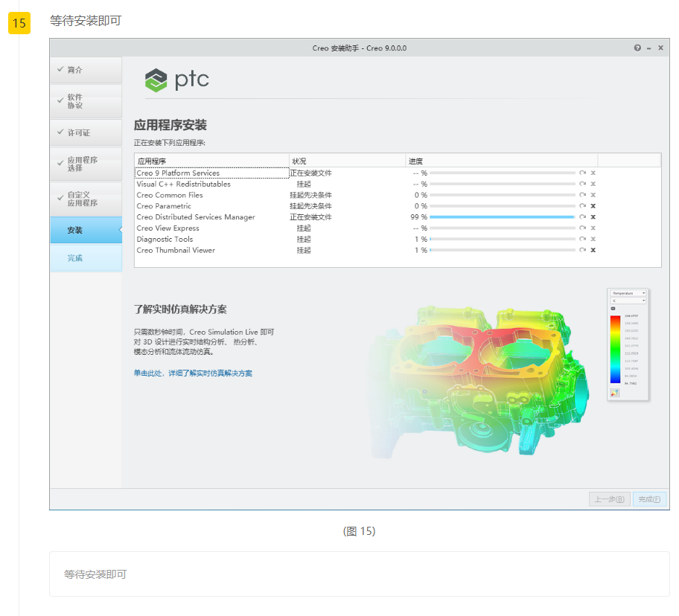
Task: Cancel the Creo Parametric install
Action: pos(593,206)
